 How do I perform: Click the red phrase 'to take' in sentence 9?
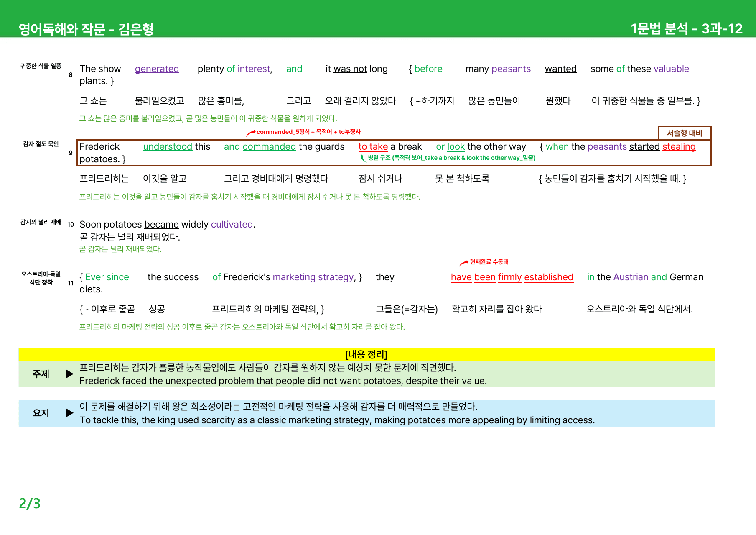373,146
